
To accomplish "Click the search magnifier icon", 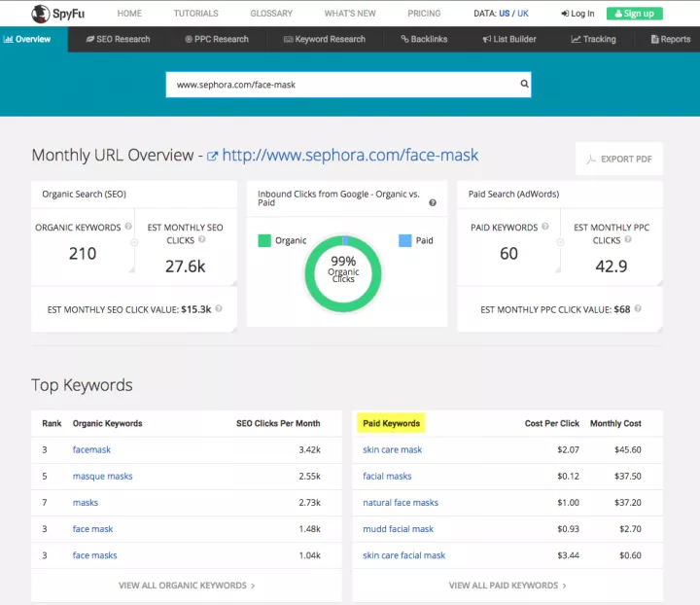I will point(525,85).
